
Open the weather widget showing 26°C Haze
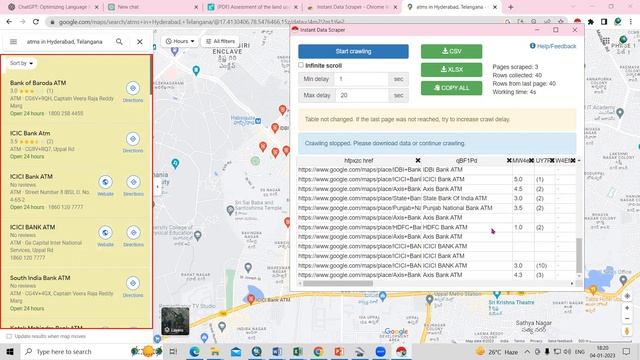[x=496, y=351]
